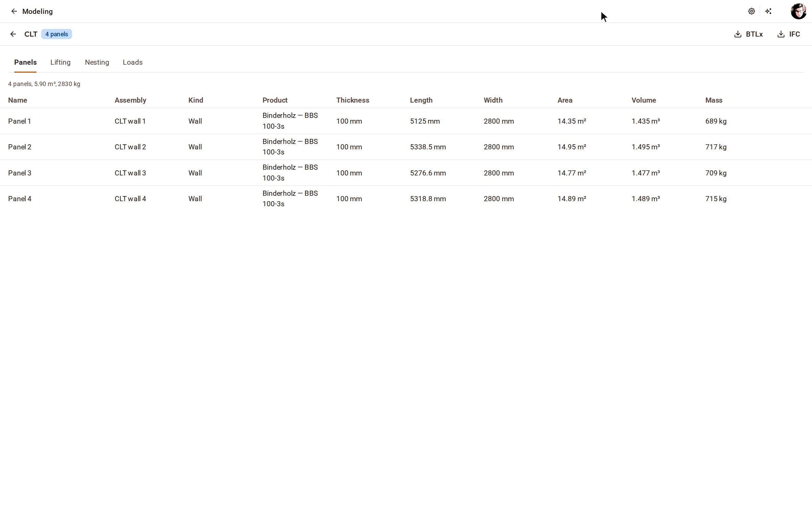The image size is (812, 508).
Task: Click the Assembly column header
Action: 130,100
